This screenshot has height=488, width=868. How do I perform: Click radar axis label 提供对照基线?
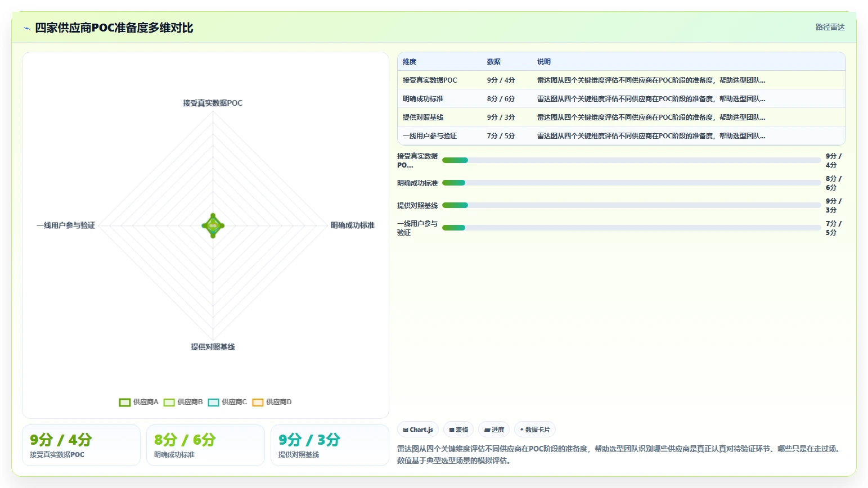213,347
